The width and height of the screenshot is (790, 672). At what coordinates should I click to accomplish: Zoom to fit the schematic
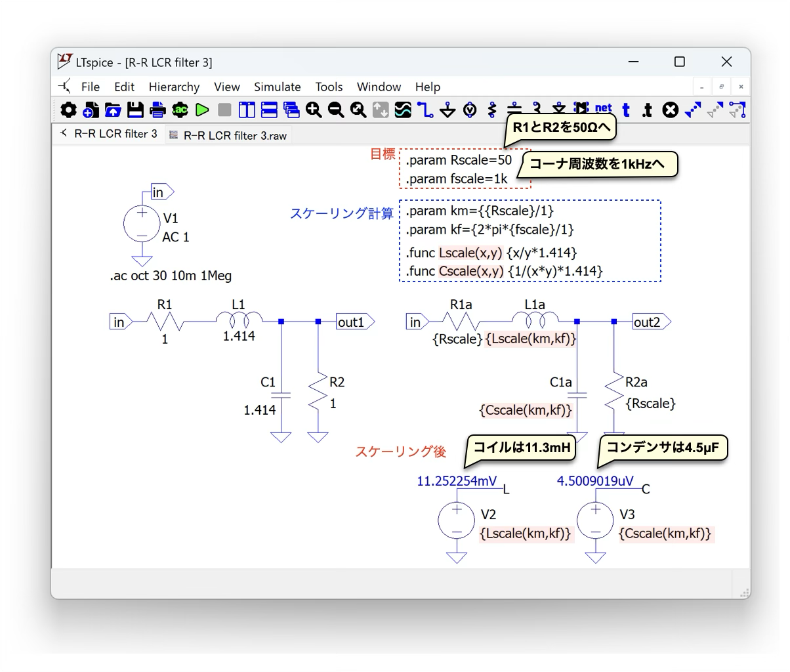(x=358, y=110)
